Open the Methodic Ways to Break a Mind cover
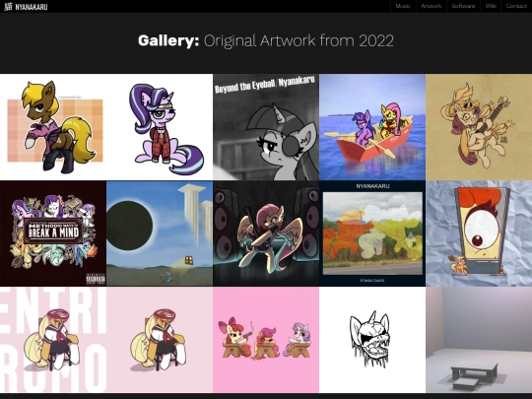The width and height of the screenshot is (532, 399). click(53, 233)
